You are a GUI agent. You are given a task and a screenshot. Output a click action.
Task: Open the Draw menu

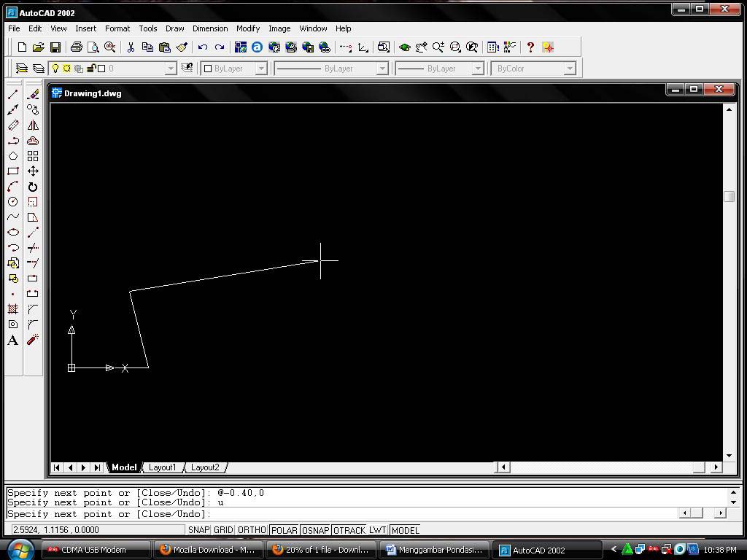tap(175, 28)
